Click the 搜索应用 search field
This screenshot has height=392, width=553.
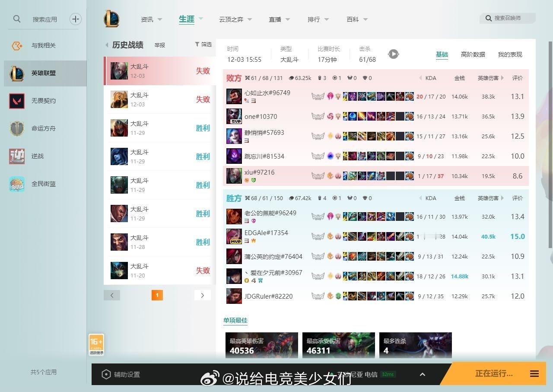(x=45, y=19)
